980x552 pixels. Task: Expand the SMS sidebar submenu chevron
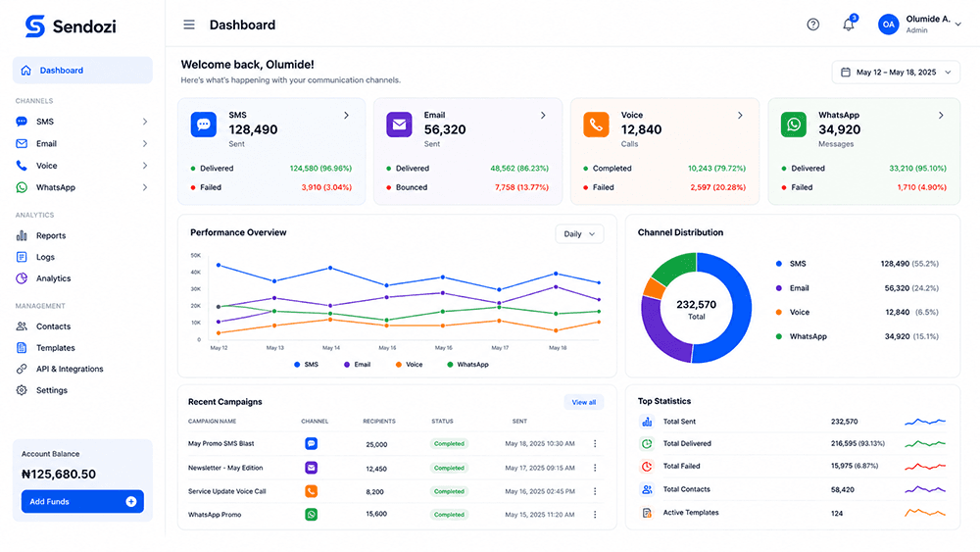[144, 122]
